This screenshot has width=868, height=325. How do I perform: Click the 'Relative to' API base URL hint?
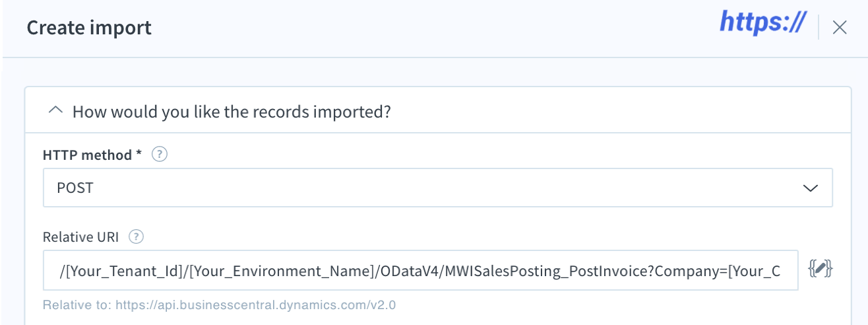pos(219,305)
